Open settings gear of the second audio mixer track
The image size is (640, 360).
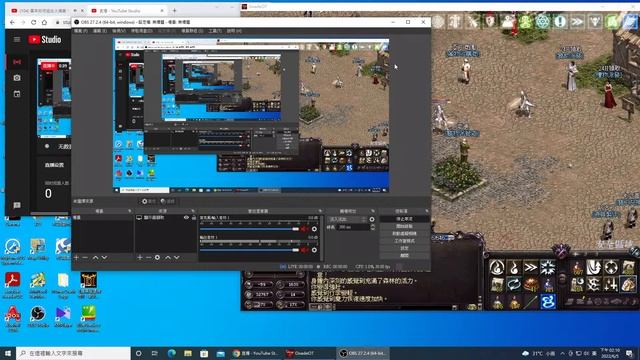point(314,250)
